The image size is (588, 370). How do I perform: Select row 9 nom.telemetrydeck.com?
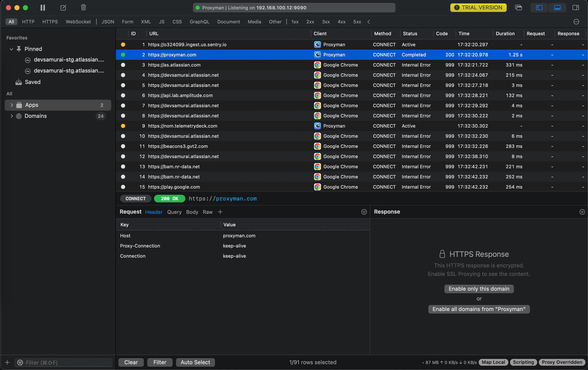[352, 126]
